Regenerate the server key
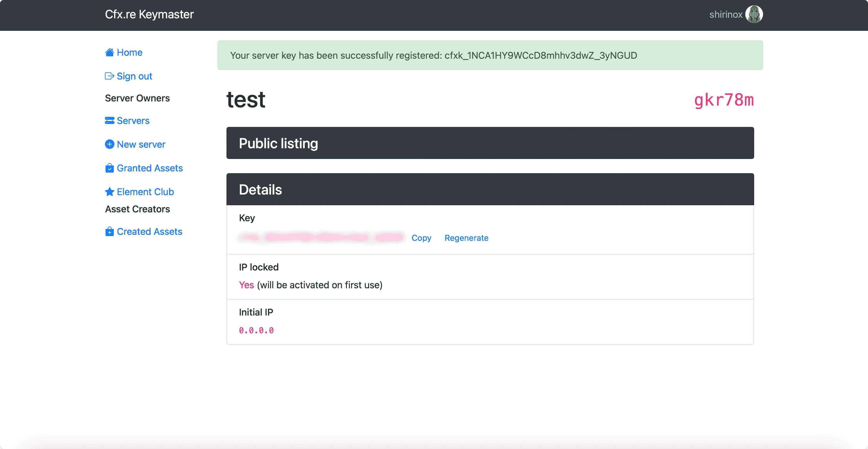The image size is (868, 449). tap(466, 238)
